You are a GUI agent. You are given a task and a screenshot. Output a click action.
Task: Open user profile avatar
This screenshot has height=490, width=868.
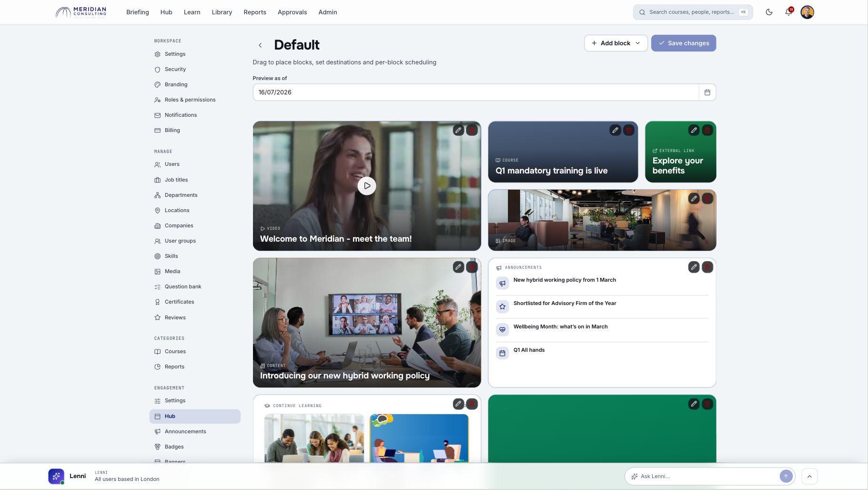click(x=807, y=12)
